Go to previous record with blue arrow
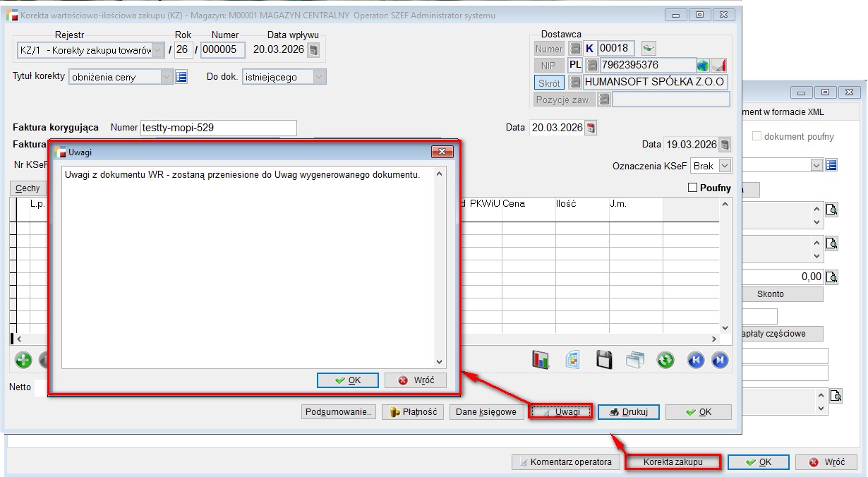The height and width of the screenshot is (477, 868). tap(696, 360)
